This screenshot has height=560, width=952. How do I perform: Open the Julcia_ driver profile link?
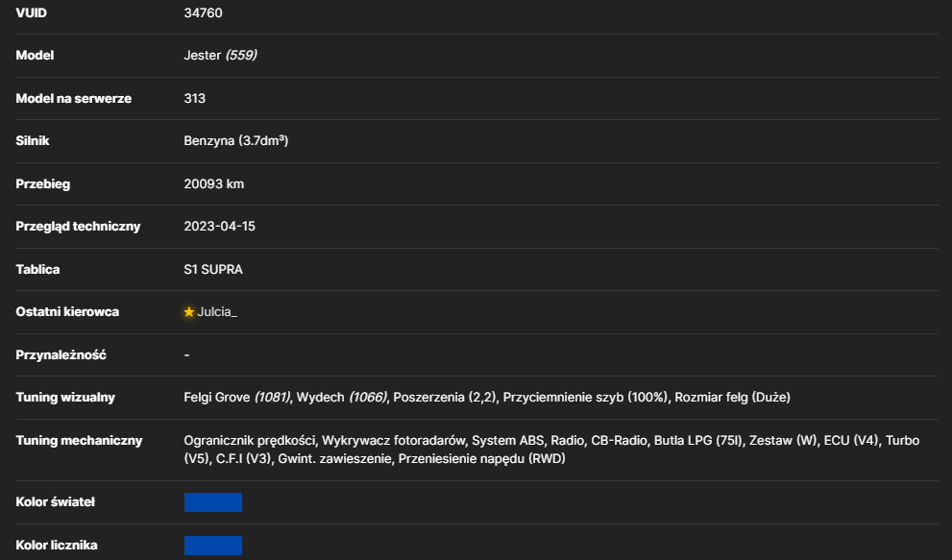point(217,312)
